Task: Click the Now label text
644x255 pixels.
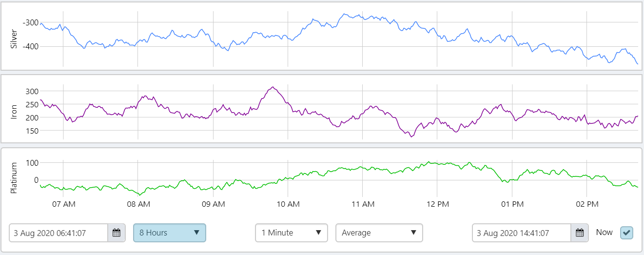Action: coord(604,232)
